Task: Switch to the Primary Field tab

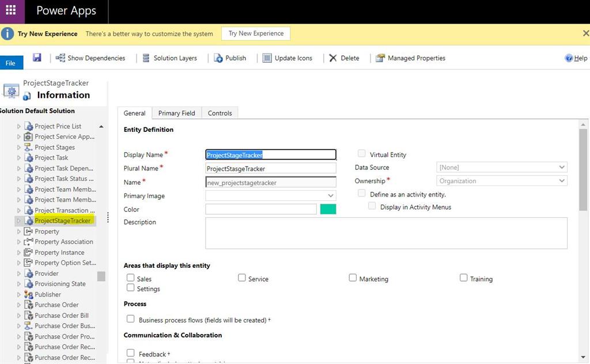Action: click(x=176, y=113)
